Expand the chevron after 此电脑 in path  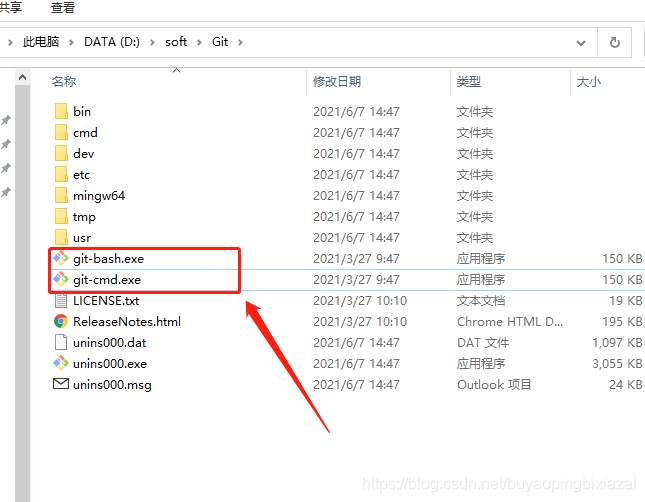71,42
